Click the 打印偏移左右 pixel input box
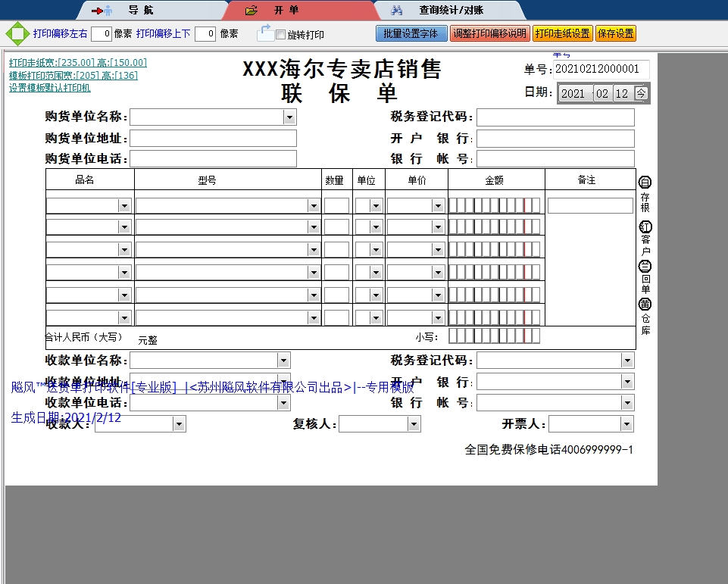Screen dimensions: 728x584 tap(102, 33)
